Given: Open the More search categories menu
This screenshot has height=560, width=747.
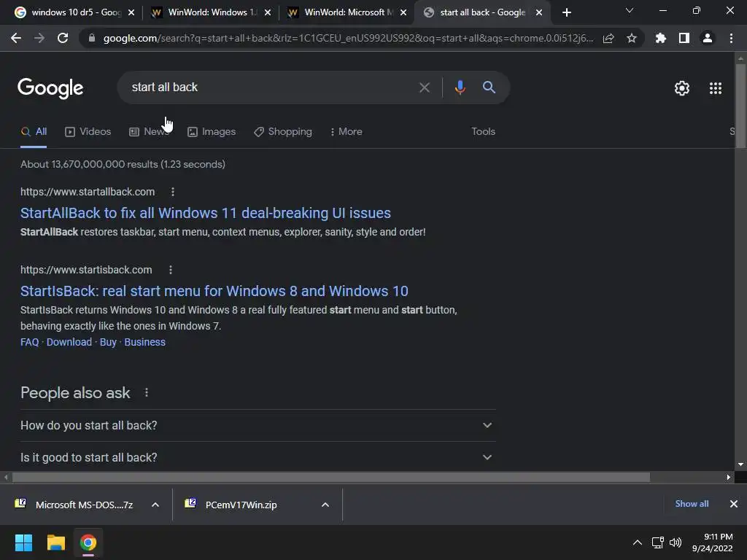Looking at the screenshot, I should 347,132.
